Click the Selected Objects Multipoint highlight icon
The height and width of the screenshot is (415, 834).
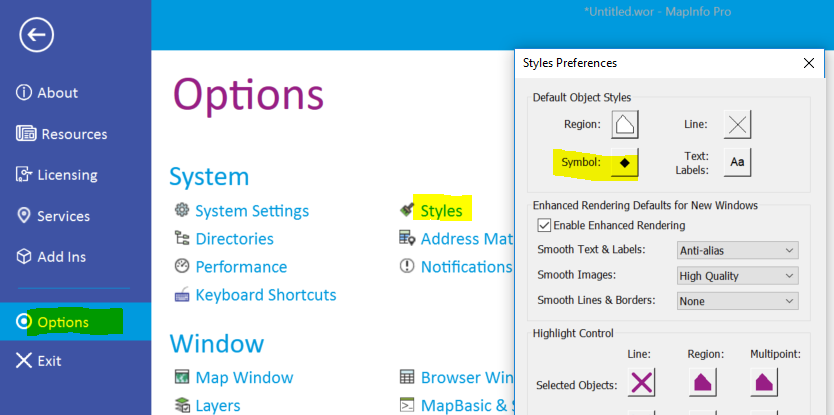(764, 382)
